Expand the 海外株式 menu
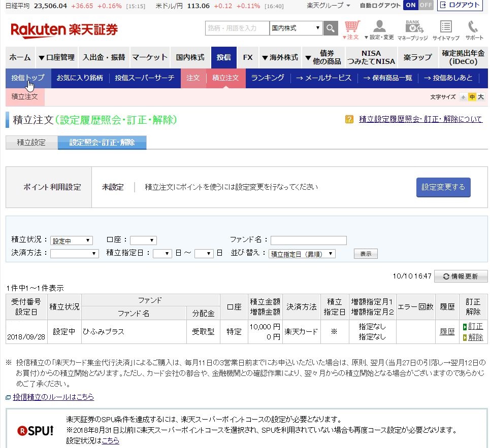Image resolution: width=490 pixels, height=448 pixels. [x=280, y=57]
